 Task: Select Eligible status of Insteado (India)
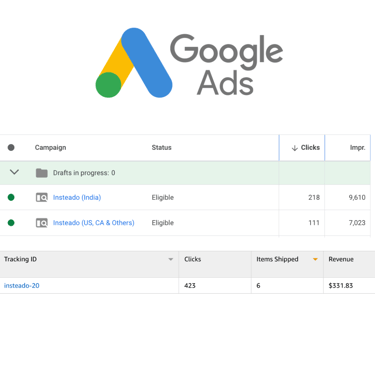coord(163,197)
